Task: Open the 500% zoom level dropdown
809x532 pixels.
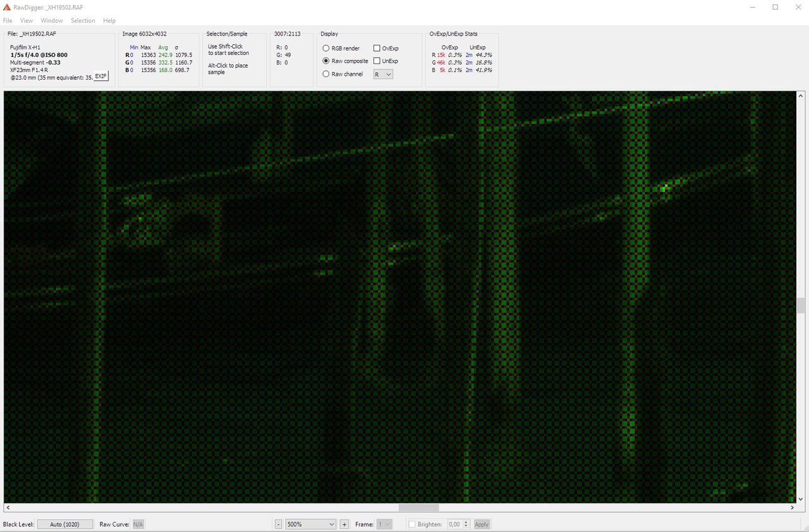Action: [x=311, y=524]
